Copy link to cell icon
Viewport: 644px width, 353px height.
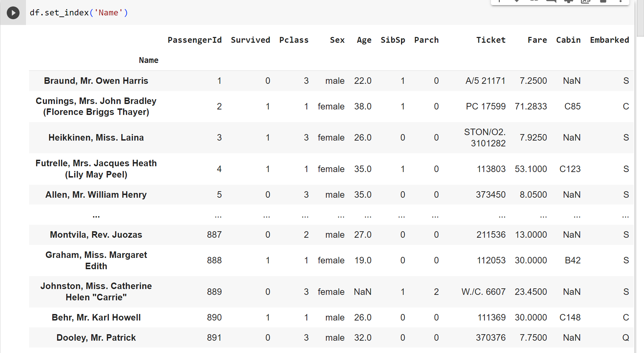(534, 1)
